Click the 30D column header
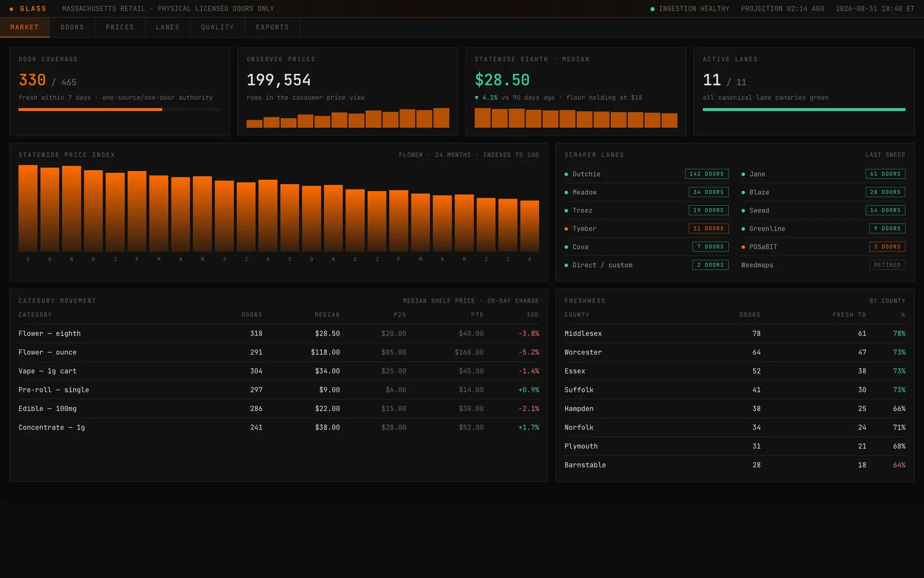The height and width of the screenshot is (578, 924). click(x=532, y=315)
